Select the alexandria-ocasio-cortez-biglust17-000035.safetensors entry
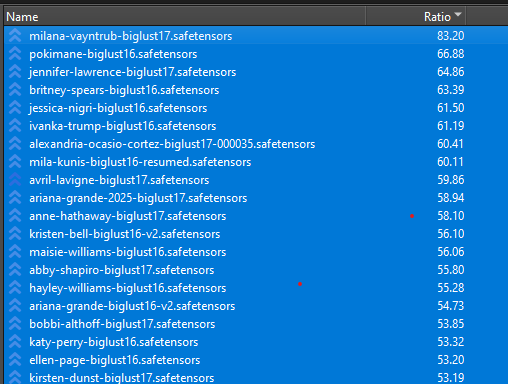 256,144
